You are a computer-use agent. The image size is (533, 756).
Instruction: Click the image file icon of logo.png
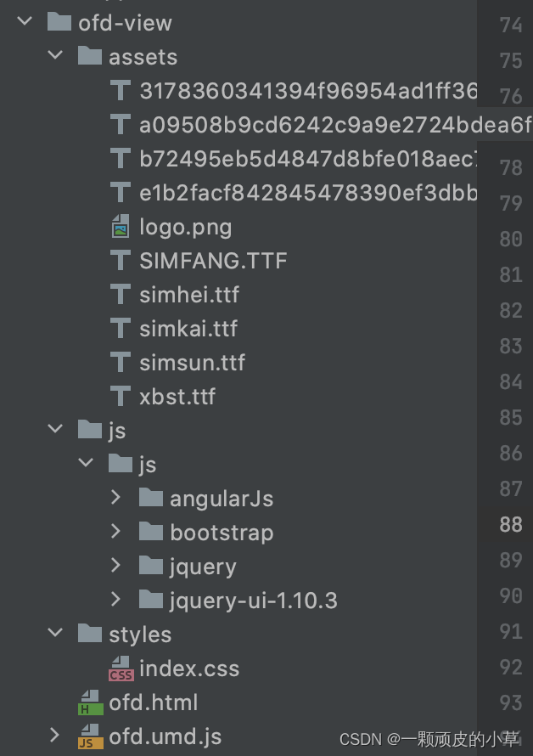click(x=121, y=226)
